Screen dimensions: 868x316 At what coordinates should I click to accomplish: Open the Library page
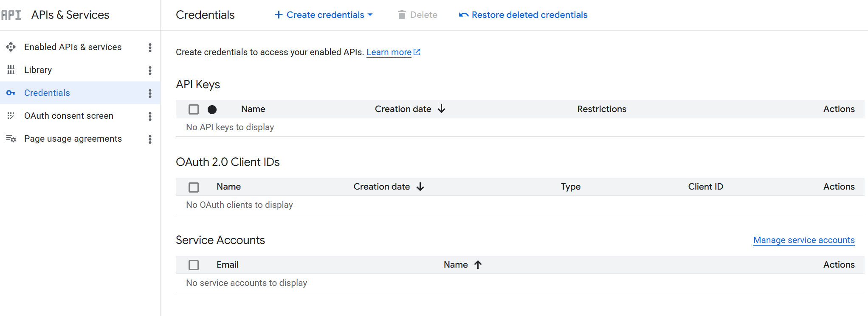pyautogui.click(x=38, y=70)
